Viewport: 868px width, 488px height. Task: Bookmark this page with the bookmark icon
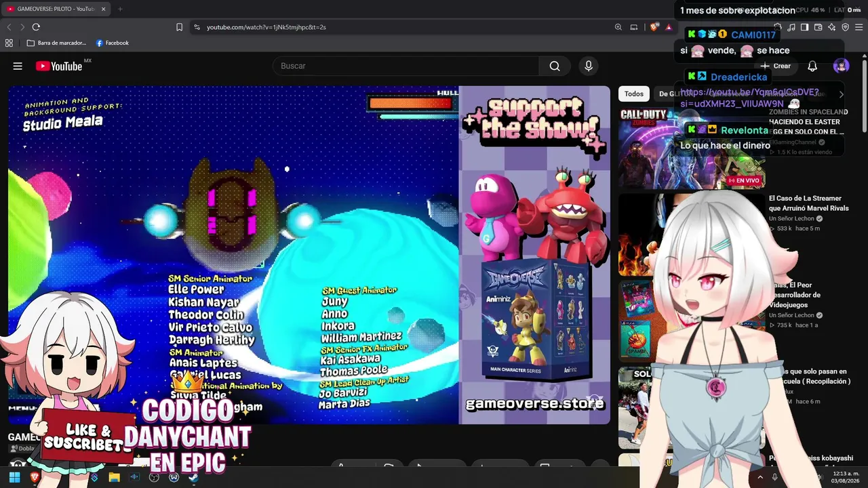(179, 27)
